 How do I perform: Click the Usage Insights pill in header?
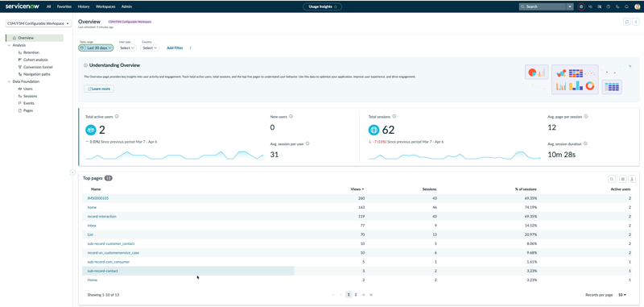pyautogui.click(x=323, y=6)
